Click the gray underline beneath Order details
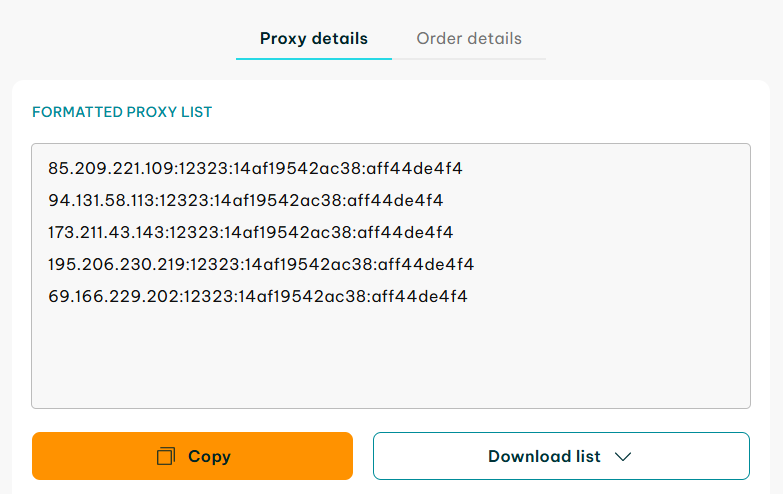The height and width of the screenshot is (494, 783). tap(469, 59)
